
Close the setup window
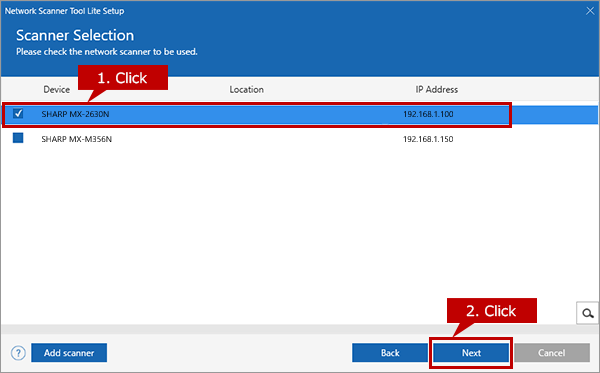tap(590, 11)
